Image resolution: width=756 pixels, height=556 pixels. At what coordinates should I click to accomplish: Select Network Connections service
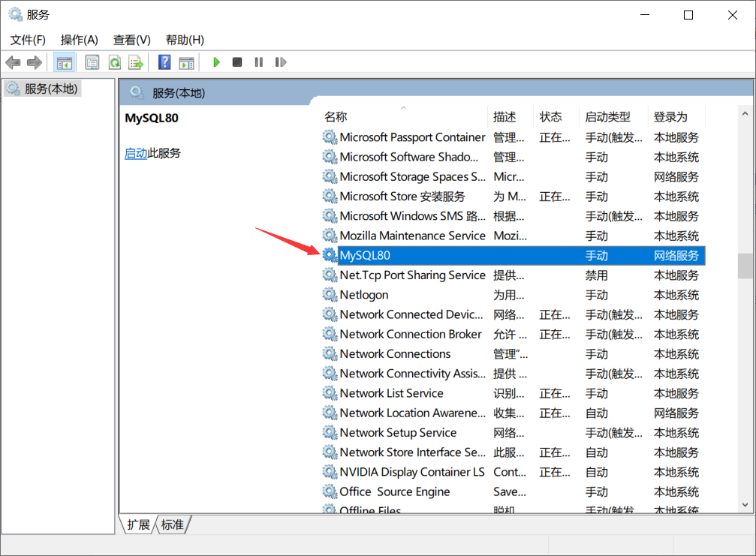click(513, 353)
